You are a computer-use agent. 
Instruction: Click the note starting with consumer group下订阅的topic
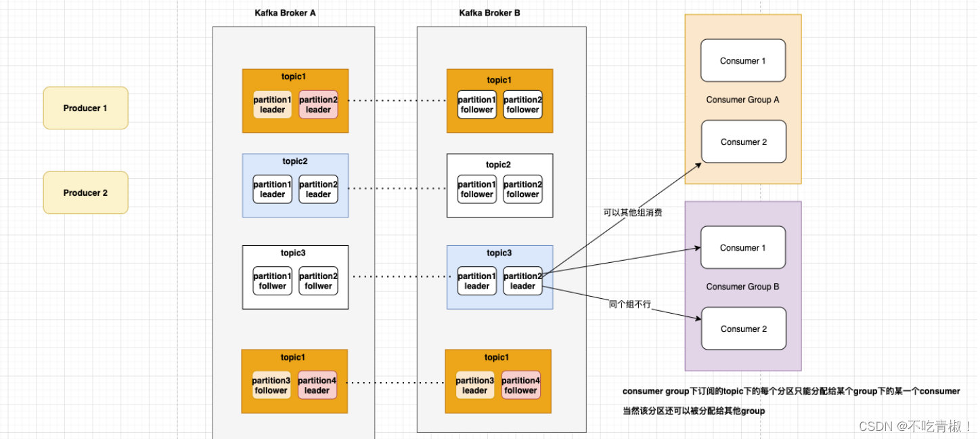791,392
